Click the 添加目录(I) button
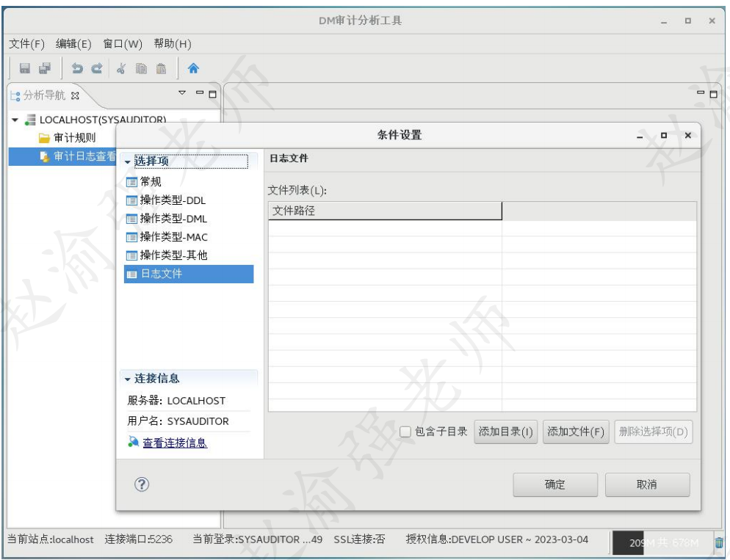Screen dimensions: 730x560 point(505,432)
